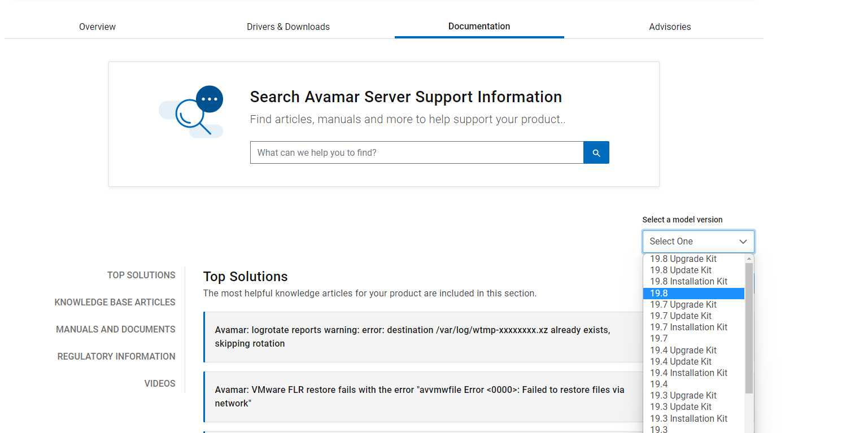Pick 19.8 Installation Kit option
This screenshot has height=433, width=868.
point(693,281)
